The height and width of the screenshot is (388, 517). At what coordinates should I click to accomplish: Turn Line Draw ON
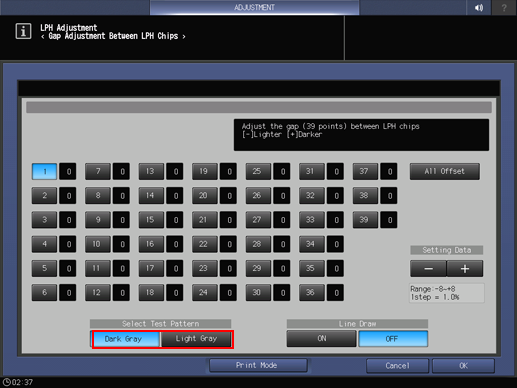(321, 339)
